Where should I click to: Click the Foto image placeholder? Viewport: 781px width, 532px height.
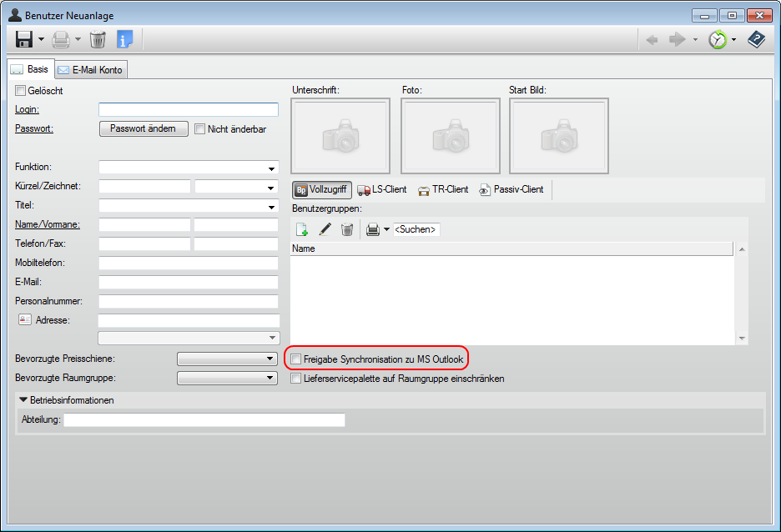(450, 136)
